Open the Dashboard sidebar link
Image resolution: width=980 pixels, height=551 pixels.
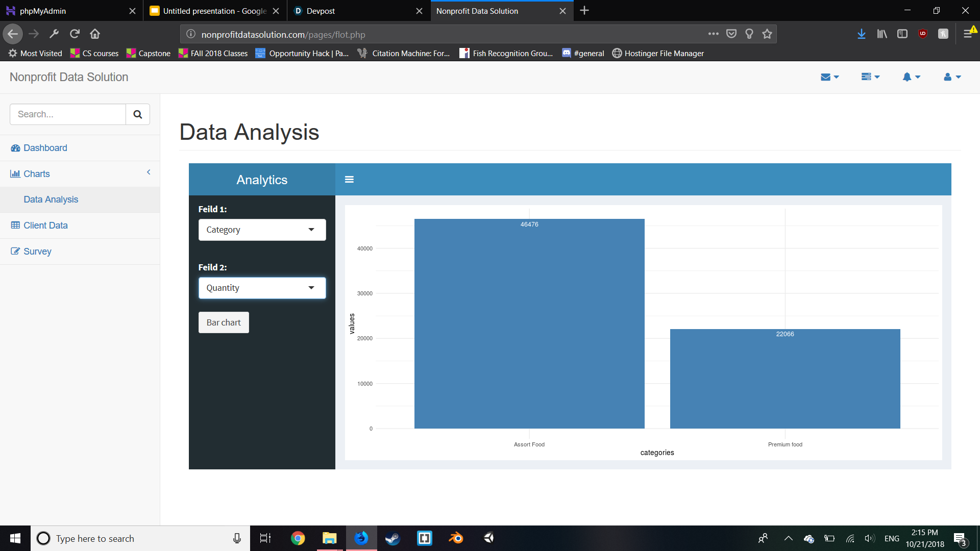click(x=45, y=148)
